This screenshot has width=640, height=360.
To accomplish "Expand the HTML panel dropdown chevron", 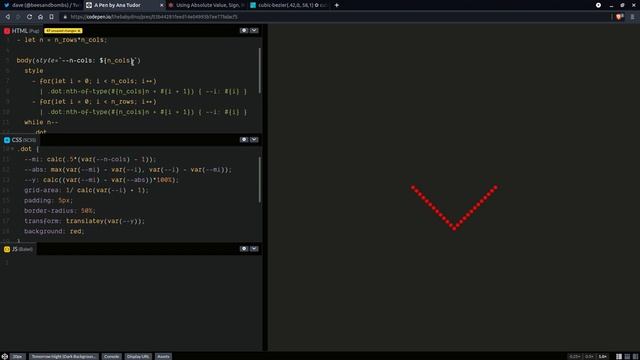I will point(254,31).
